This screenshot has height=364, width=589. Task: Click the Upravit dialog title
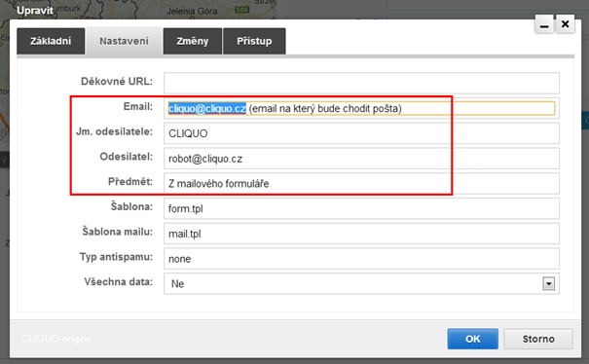pyautogui.click(x=35, y=11)
